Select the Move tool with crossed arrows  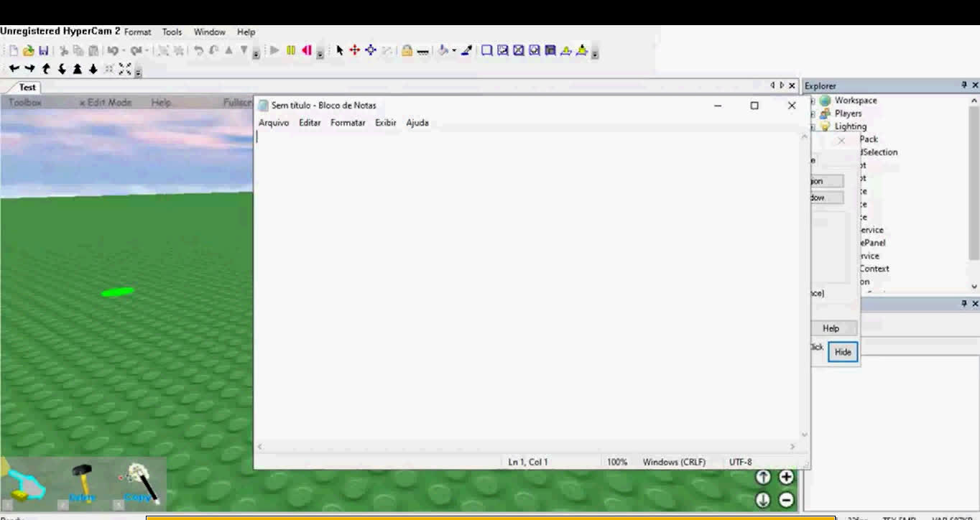pos(353,50)
